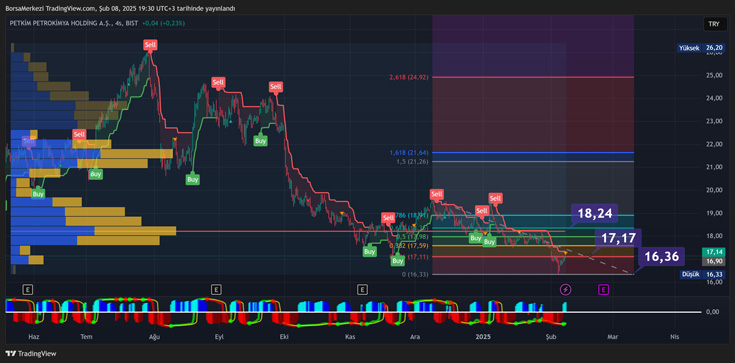
Task: Click the Ağu month label on the time axis
Action: point(153,337)
